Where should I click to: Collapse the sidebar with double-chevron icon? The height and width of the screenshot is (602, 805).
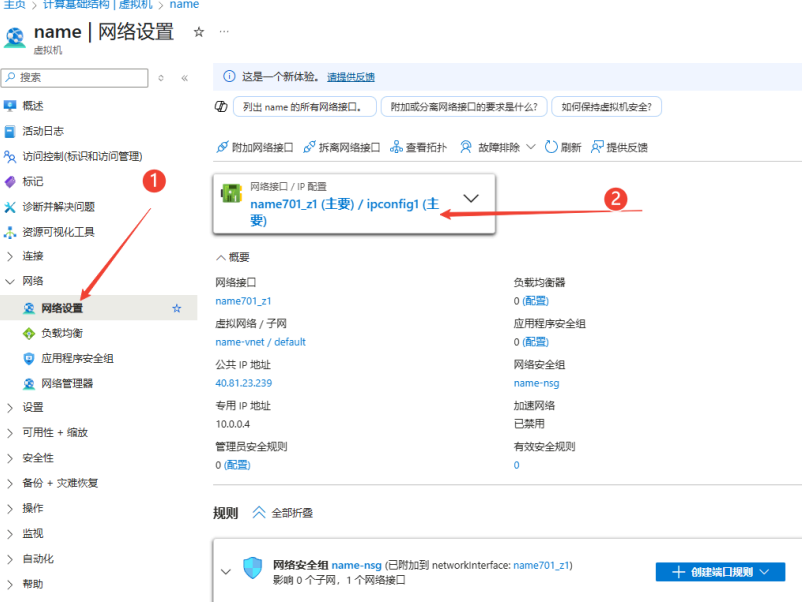[x=184, y=77]
